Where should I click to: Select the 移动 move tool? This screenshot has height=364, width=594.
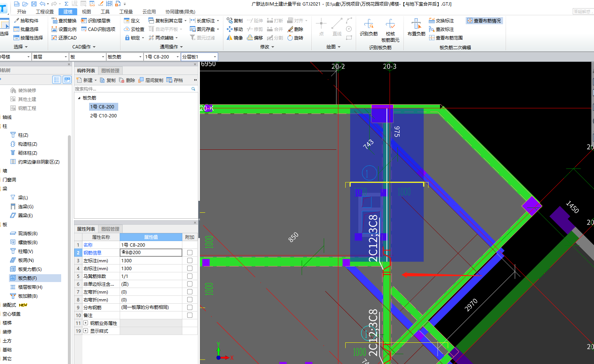235,29
